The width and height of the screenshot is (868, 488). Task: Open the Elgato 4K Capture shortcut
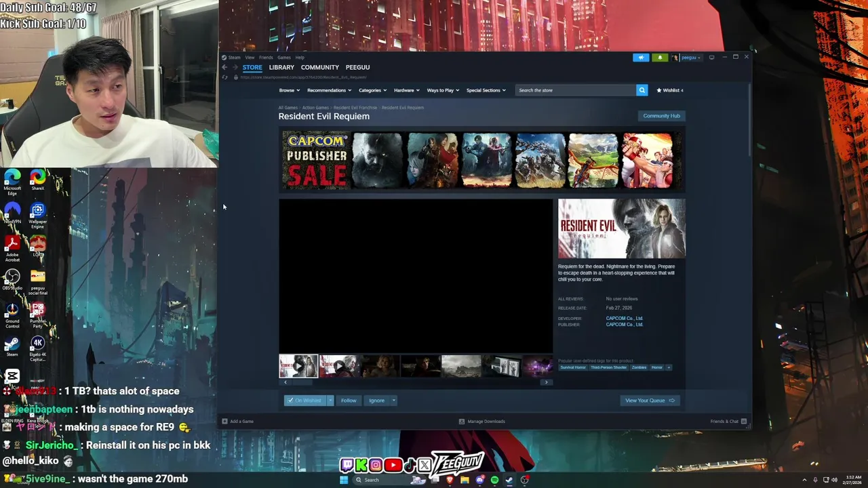(x=37, y=348)
